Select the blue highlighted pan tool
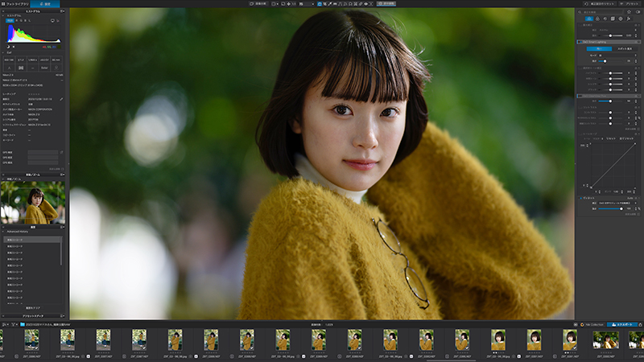Viewport: 644px width, 362px height. pos(320,4)
